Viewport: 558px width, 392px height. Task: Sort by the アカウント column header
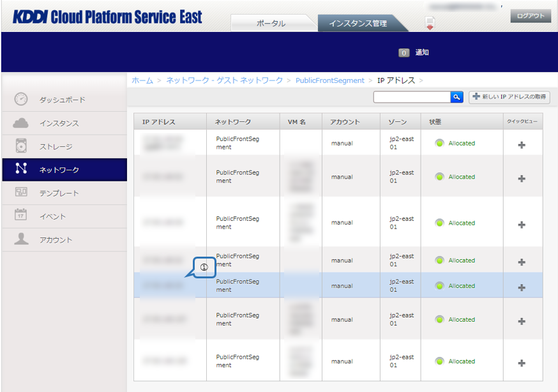(351, 122)
